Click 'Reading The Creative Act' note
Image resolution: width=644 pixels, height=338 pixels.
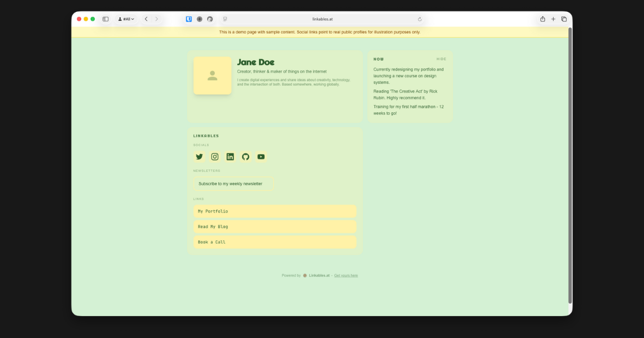(x=405, y=94)
